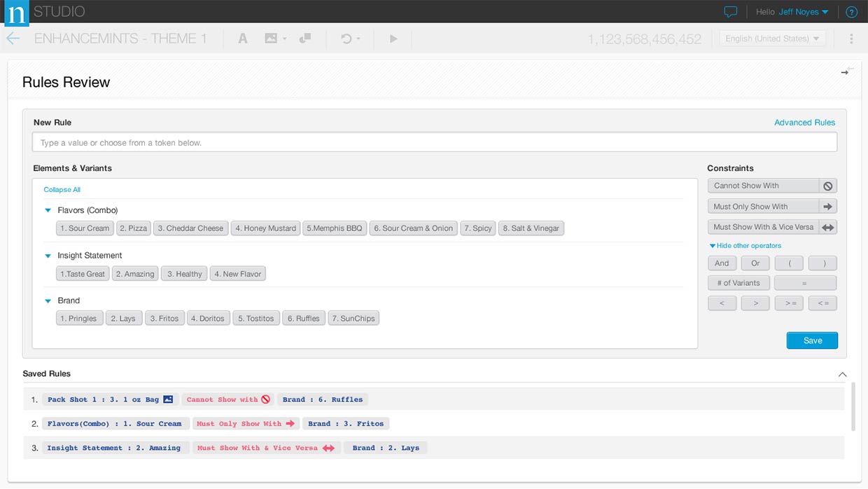This screenshot has height=489, width=868.
Task: Click the red double-arrow icon in saved rule 3
Action: [328, 448]
